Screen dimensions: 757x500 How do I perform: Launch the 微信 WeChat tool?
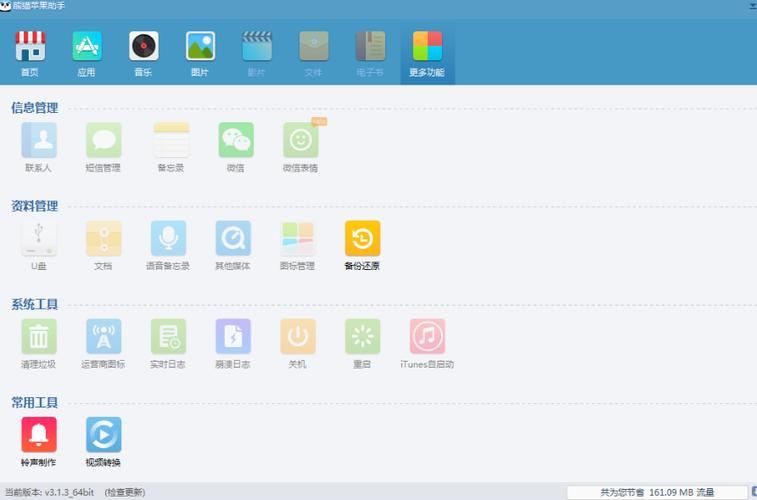point(236,141)
